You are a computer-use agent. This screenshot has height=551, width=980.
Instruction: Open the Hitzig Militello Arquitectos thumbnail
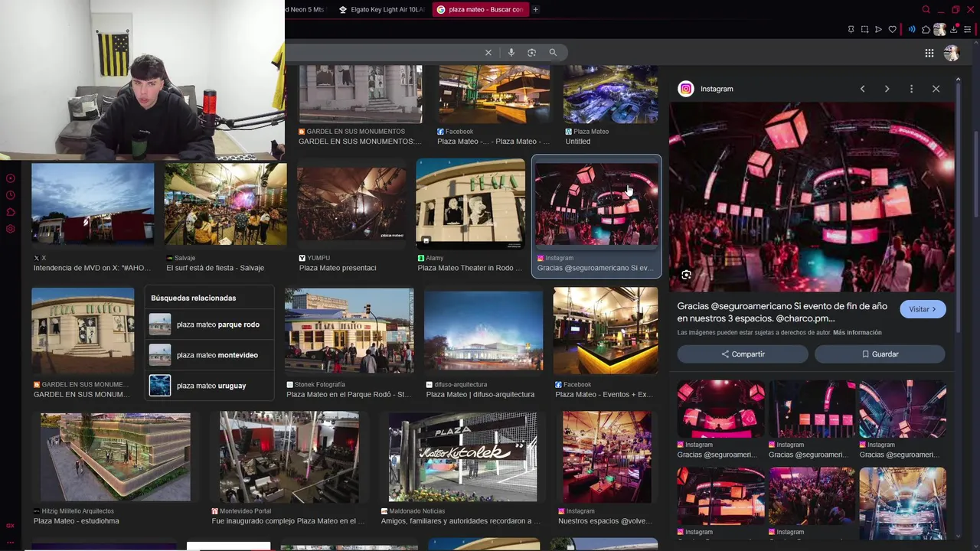[116, 457]
